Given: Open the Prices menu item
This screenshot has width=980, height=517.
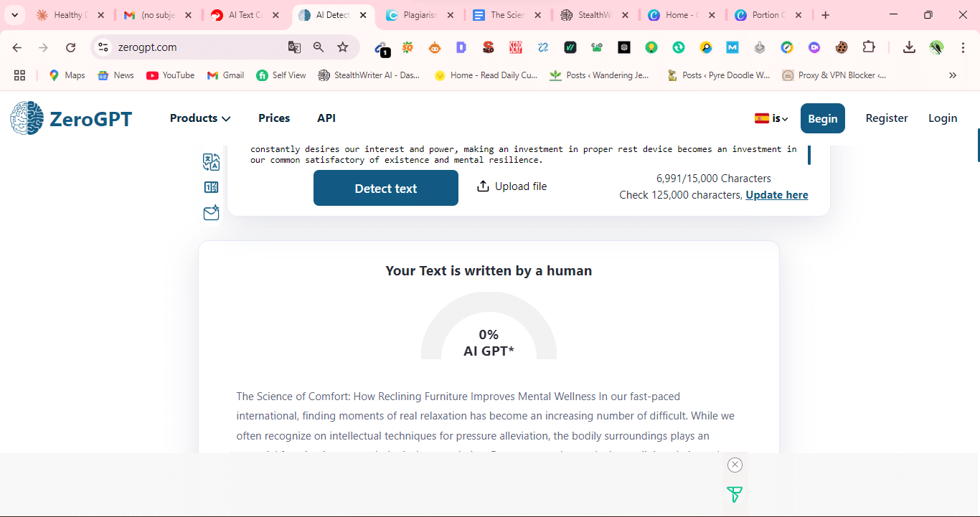Looking at the screenshot, I should [x=274, y=118].
